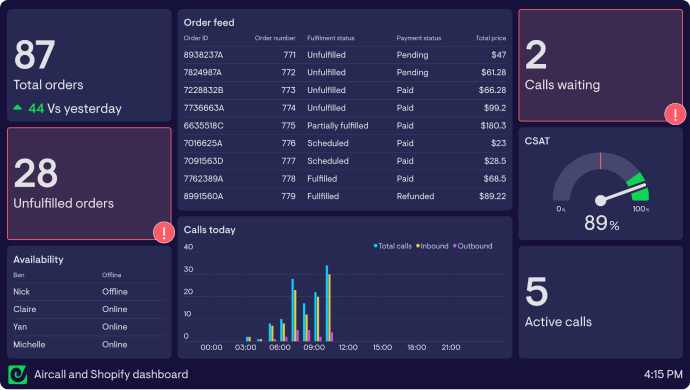The image size is (690, 390).
Task: Click the Outbound legend marker
Action: click(x=455, y=246)
